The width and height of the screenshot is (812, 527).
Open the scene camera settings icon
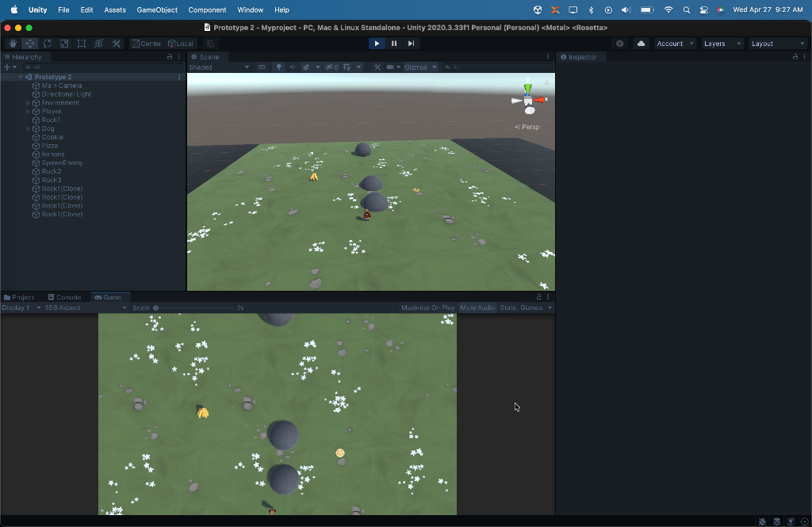coord(391,67)
